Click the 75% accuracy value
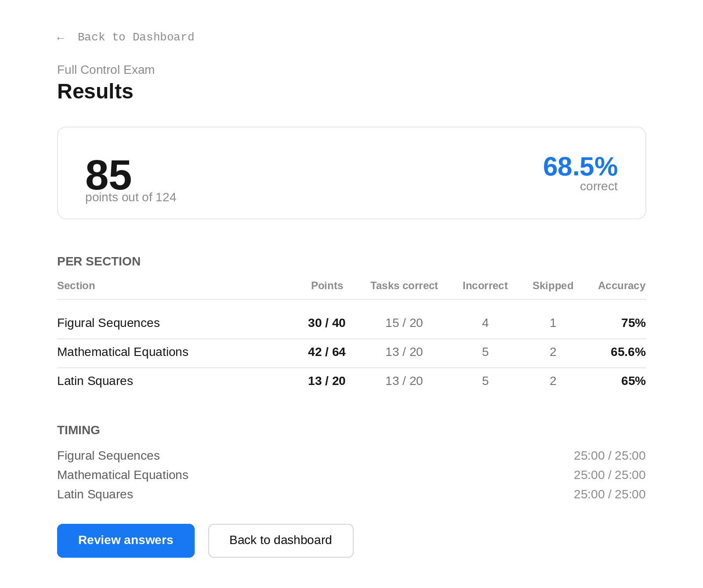This screenshot has height=588, width=703. [x=633, y=323]
